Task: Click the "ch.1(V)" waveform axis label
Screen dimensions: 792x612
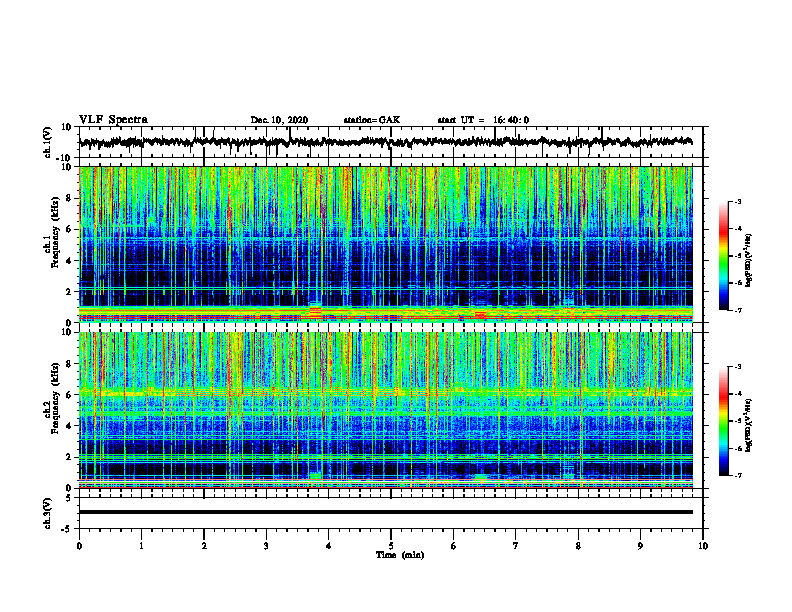Action: (48, 142)
